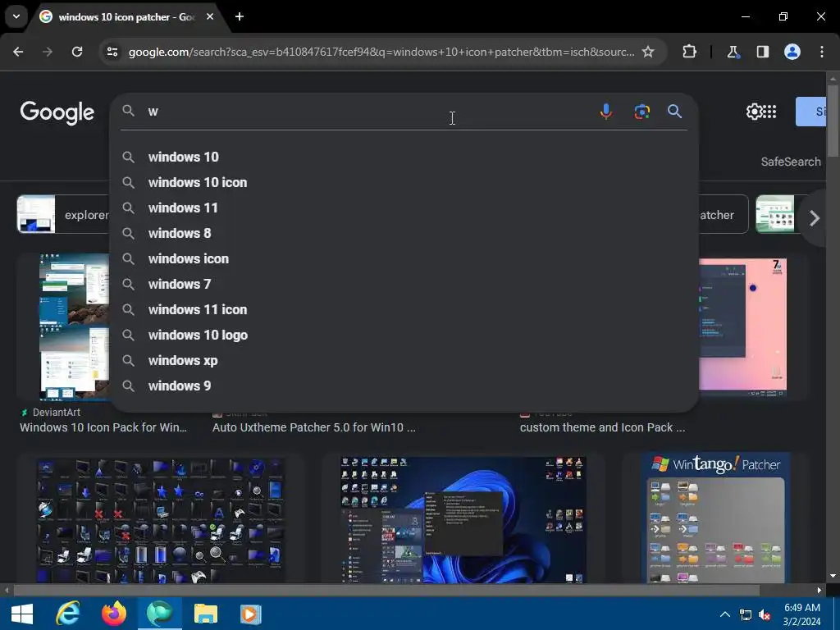Screen dimensions: 840x630
Task: Open the WinTango Patcher thumbnail
Action: (x=715, y=518)
